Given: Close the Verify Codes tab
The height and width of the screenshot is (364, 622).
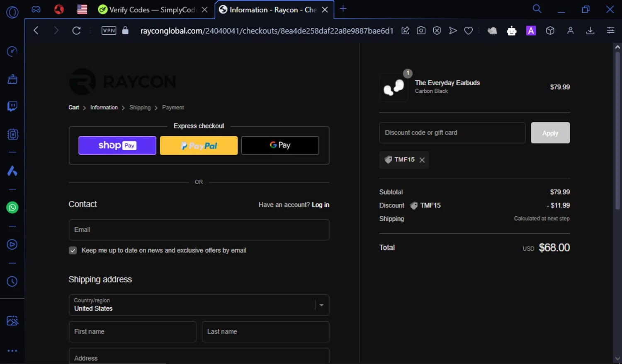Looking at the screenshot, I should [204, 10].
